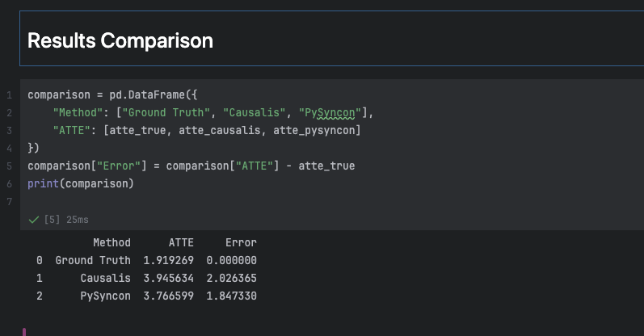Select the Results Comparison heading cell
This screenshot has width=644, height=336.
[x=120, y=40]
